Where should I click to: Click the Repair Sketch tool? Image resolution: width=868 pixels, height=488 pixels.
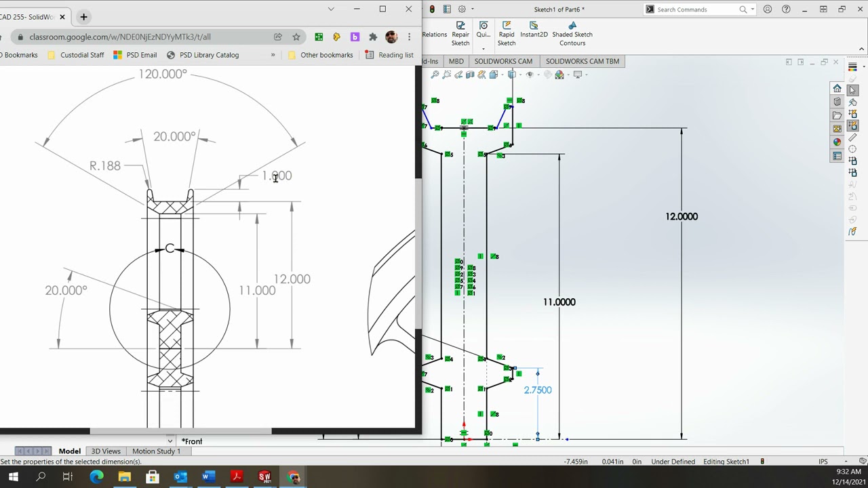point(460,34)
